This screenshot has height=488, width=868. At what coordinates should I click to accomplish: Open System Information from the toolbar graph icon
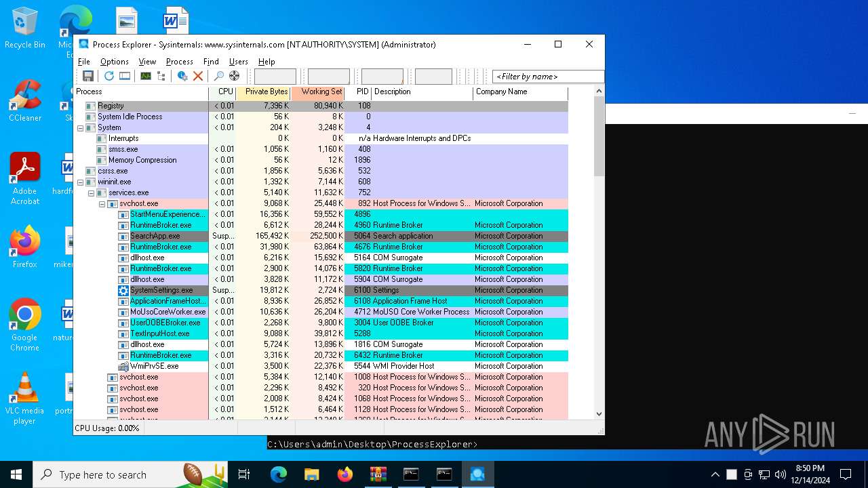click(x=146, y=76)
